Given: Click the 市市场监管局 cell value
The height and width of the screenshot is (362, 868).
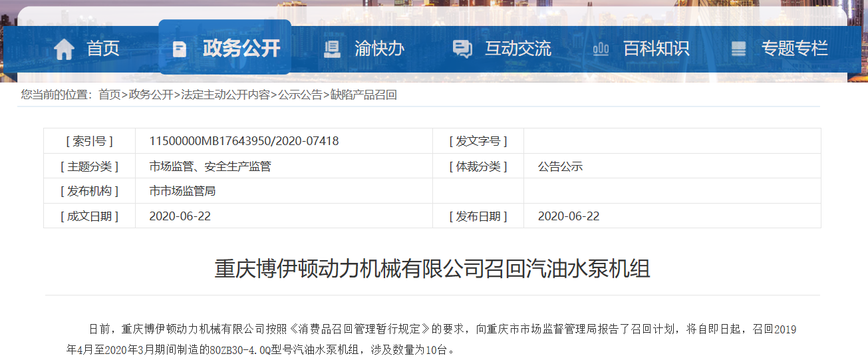Looking at the screenshot, I should pyautogui.click(x=182, y=191).
